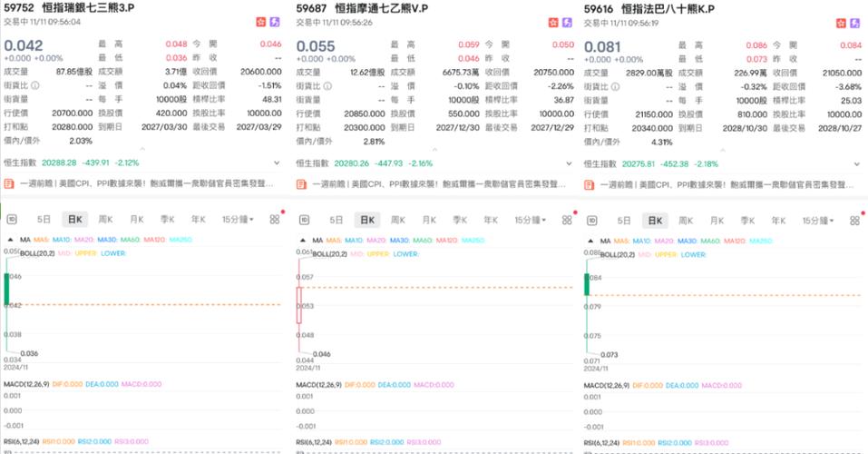The image size is (868, 454).
Task: Switch to 5日 chart in 59752 panel
Action: pos(44,220)
